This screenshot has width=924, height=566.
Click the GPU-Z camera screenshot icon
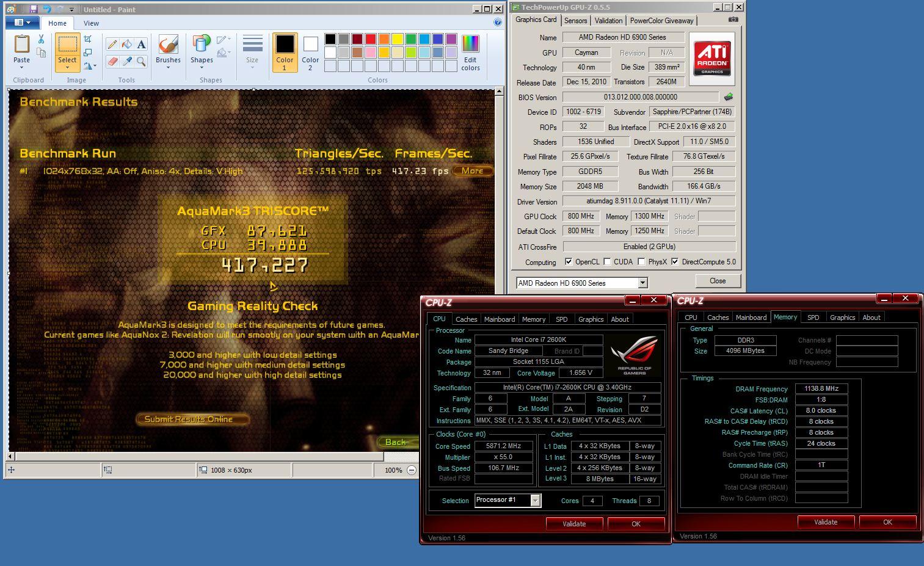[733, 20]
